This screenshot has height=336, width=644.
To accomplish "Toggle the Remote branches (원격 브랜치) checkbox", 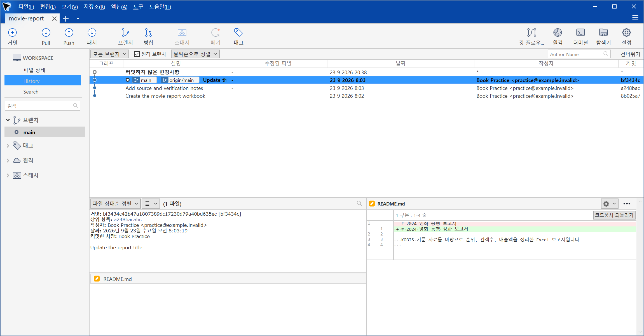I will click(x=137, y=54).
